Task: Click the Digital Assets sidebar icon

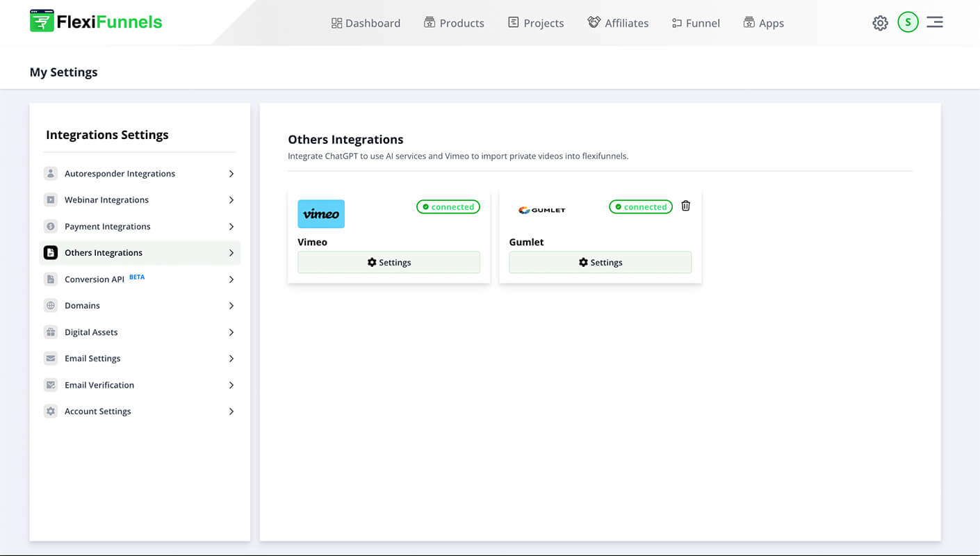Action: 51,332
